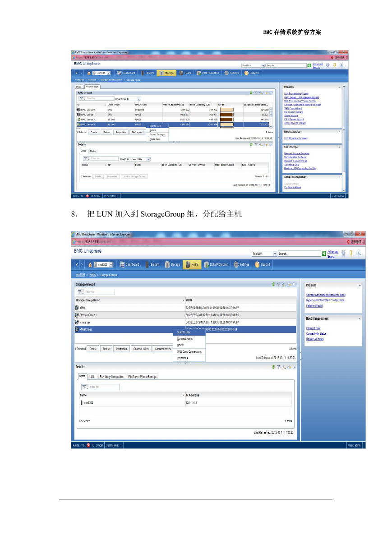Open the vnx5300 system dropdown in lower window
Image resolution: width=392 pixels, height=554 pixels.
click(111, 265)
